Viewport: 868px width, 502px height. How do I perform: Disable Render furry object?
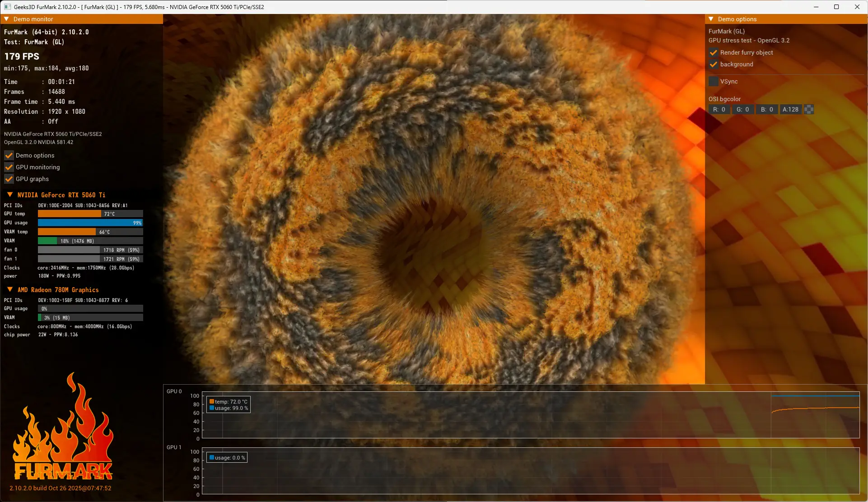(x=714, y=52)
